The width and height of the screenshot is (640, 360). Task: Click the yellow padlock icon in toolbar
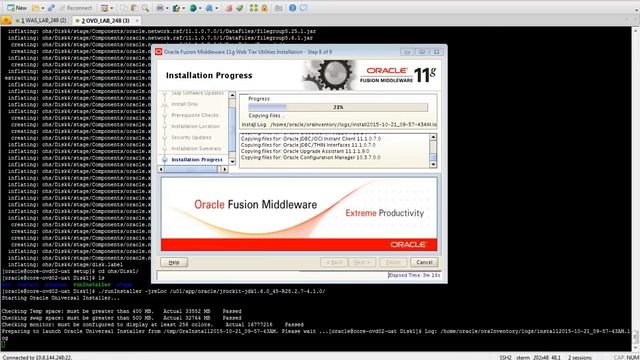[x=264, y=8]
